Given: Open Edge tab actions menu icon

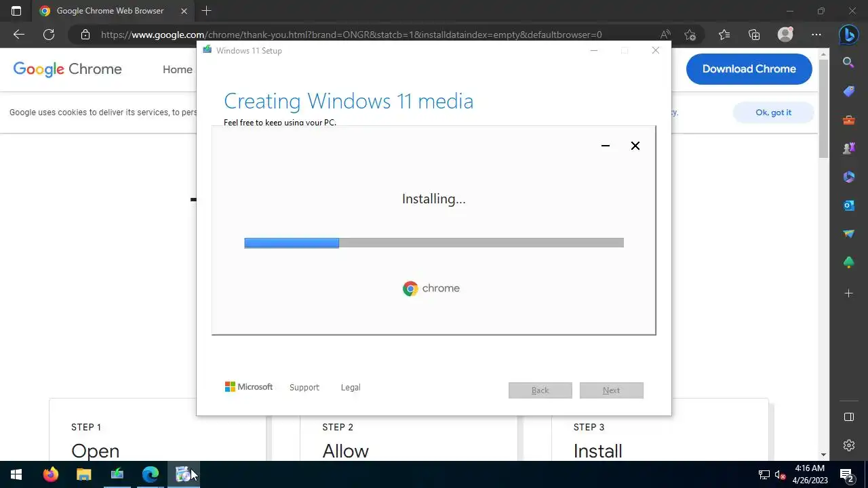Looking at the screenshot, I should pos(16,11).
